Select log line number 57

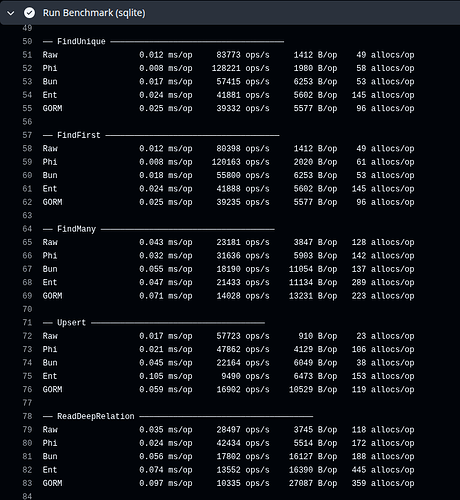point(27,135)
